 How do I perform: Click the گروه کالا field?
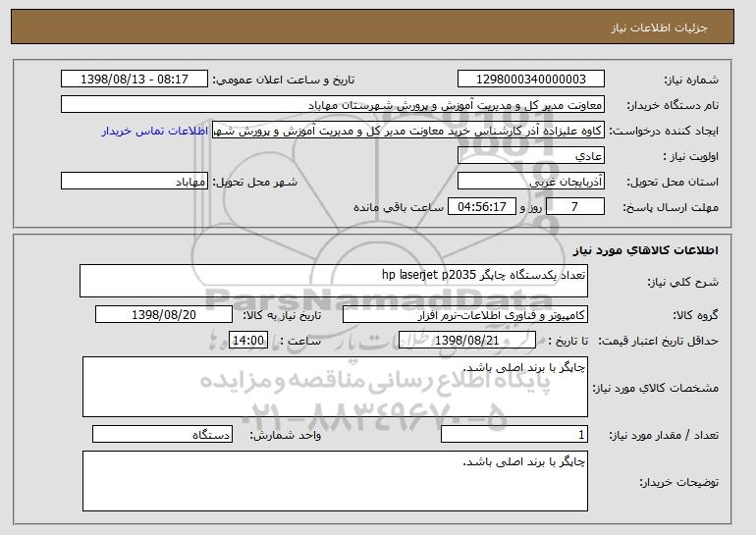tap(465, 315)
